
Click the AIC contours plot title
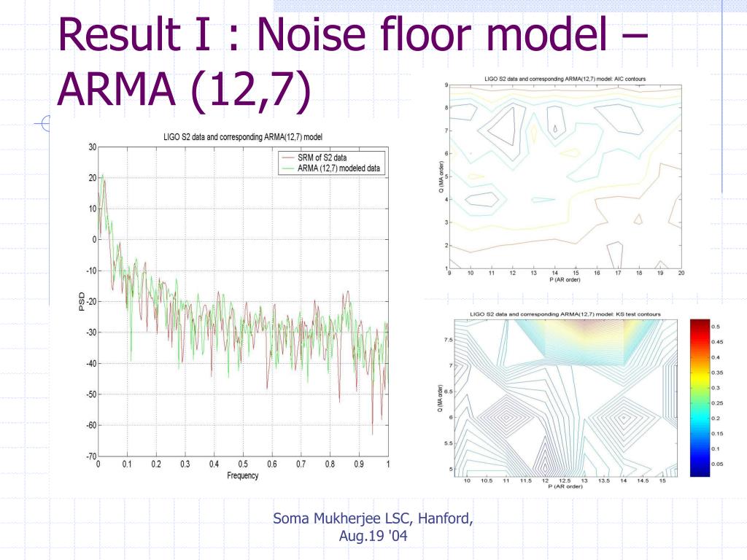pyautogui.click(x=565, y=79)
